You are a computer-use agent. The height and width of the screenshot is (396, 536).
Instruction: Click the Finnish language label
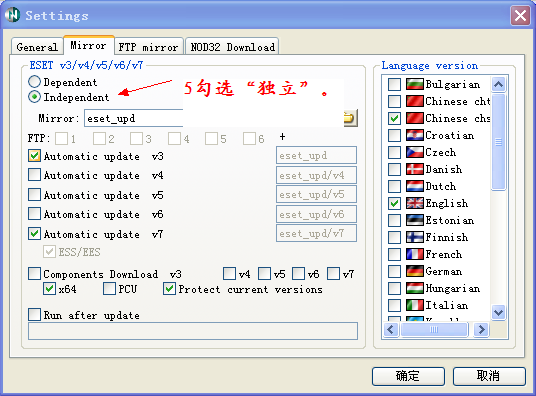point(446,237)
